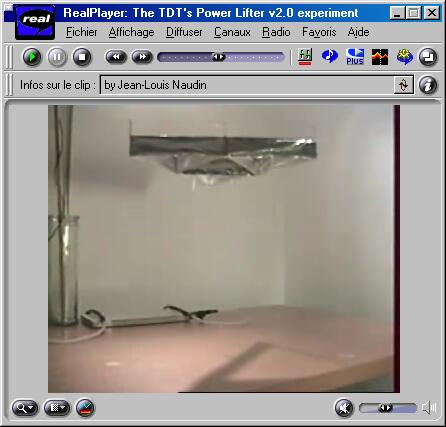The height and width of the screenshot is (427, 446).
Task: Click the red-blue status icon at bottom
Action: [x=85, y=408]
